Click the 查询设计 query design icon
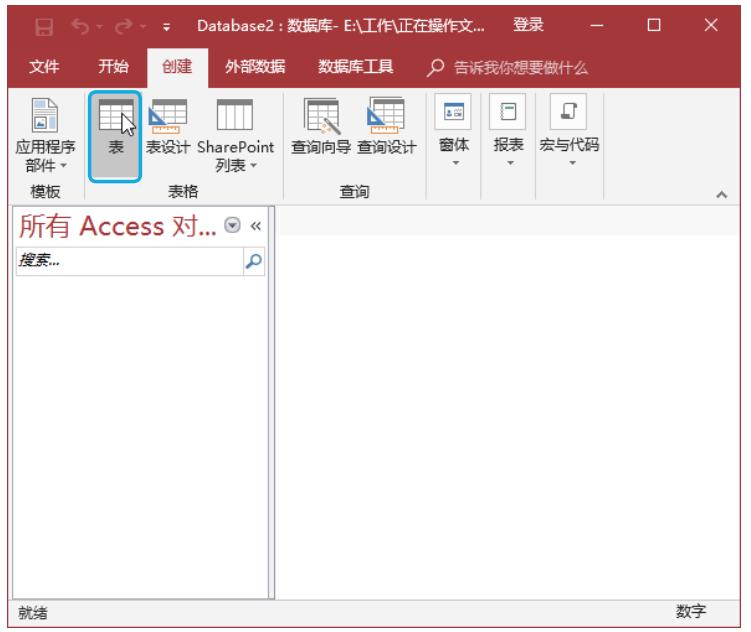The image size is (751, 632). tap(387, 127)
